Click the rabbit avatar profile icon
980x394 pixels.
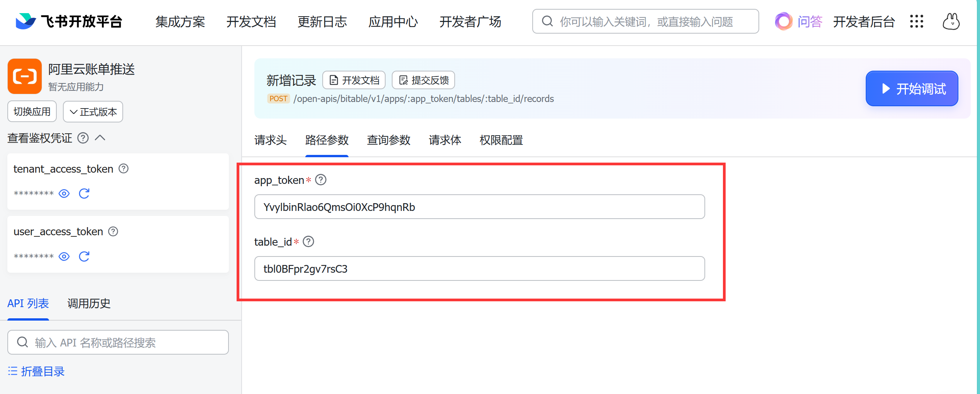(x=951, y=22)
